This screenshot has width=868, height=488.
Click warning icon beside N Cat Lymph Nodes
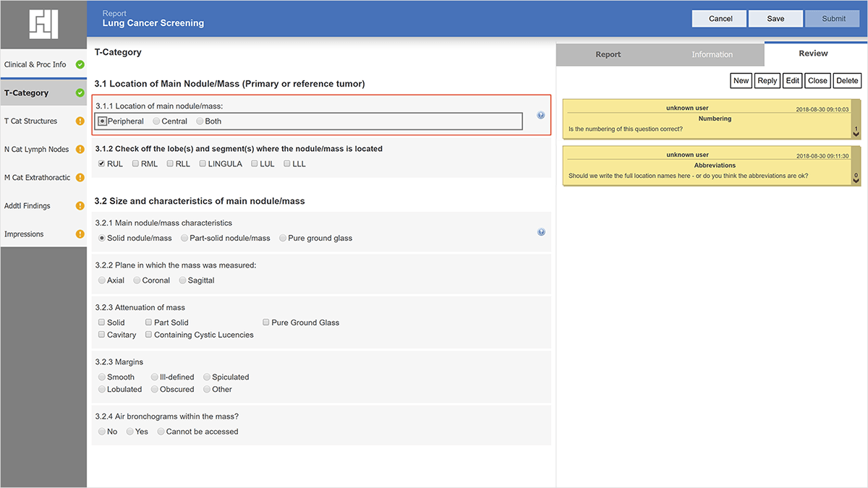click(x=80, y=149)
